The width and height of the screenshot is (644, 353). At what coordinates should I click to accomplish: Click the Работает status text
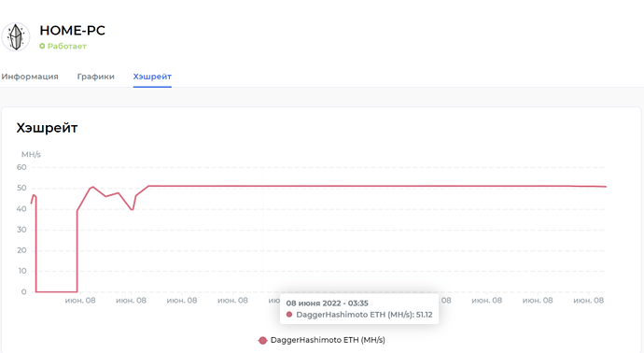coord(67,46)
